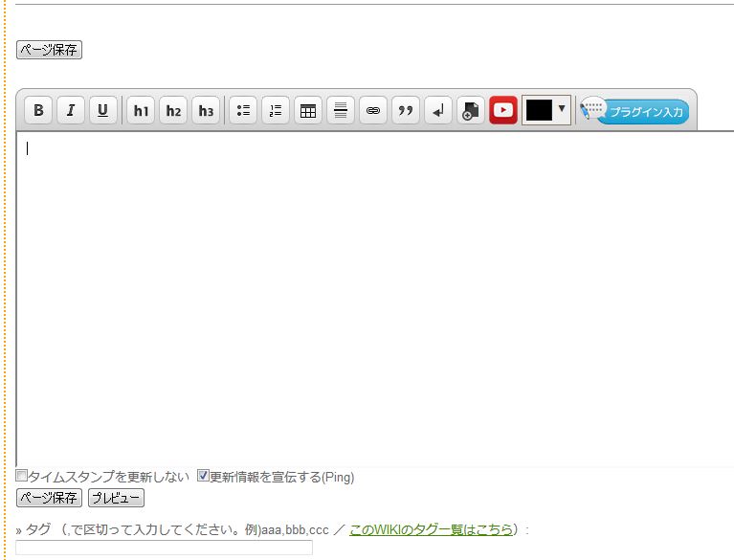The height and width of the screenshot is (560, 734).
Task: Insert an h1 heading
Action: 141,110
